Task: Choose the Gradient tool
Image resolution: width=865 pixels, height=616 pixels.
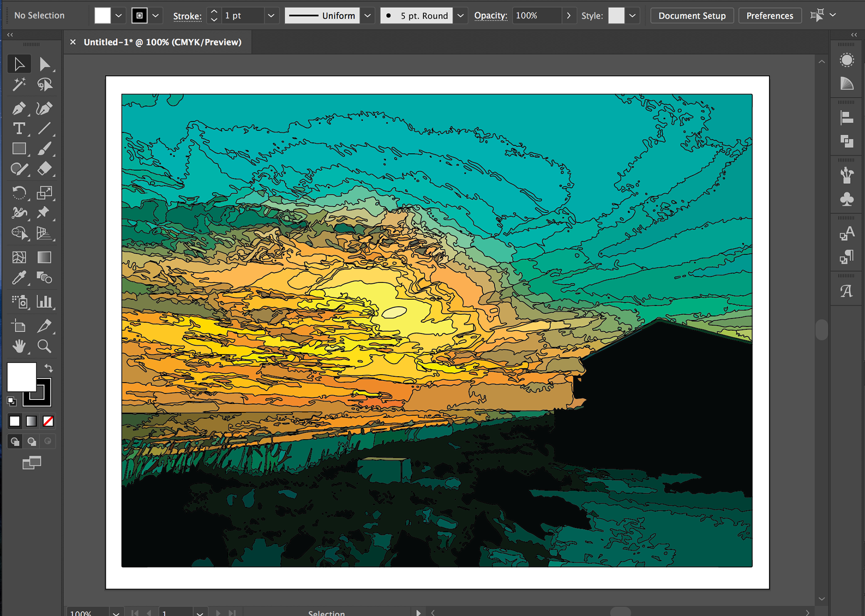Action: click(x=44, y=257)
